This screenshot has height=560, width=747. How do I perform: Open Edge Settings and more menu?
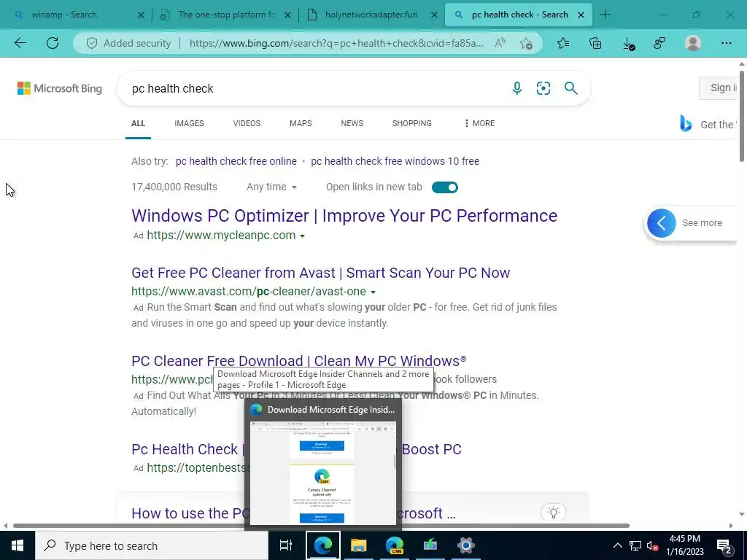click(x=726, y=43)
